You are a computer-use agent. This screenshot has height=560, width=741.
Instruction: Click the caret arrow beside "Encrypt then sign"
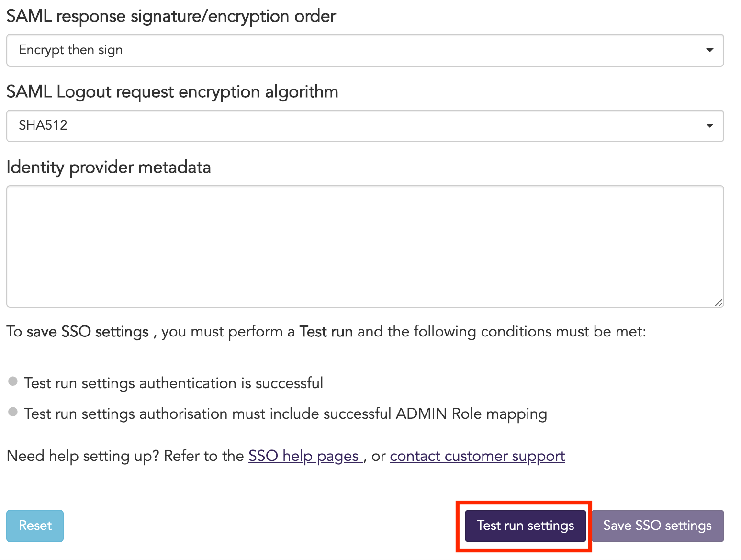point(709,50)
